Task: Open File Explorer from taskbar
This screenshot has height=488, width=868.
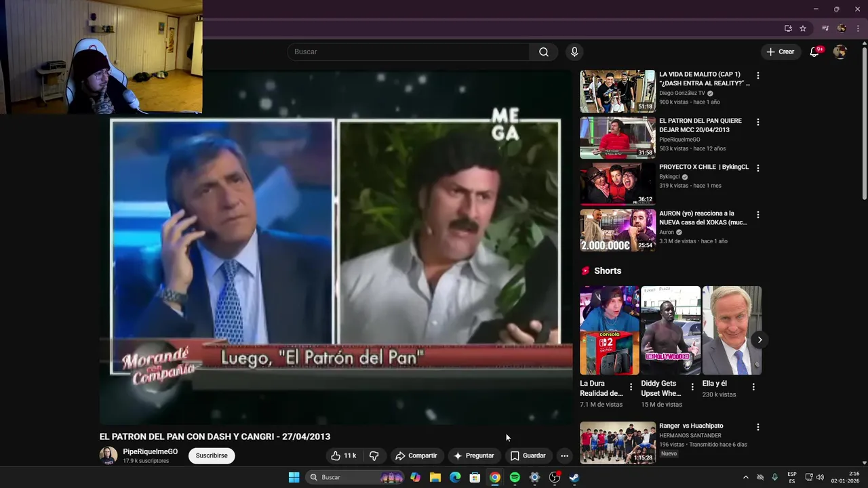Action: click(x=435, y=478)
